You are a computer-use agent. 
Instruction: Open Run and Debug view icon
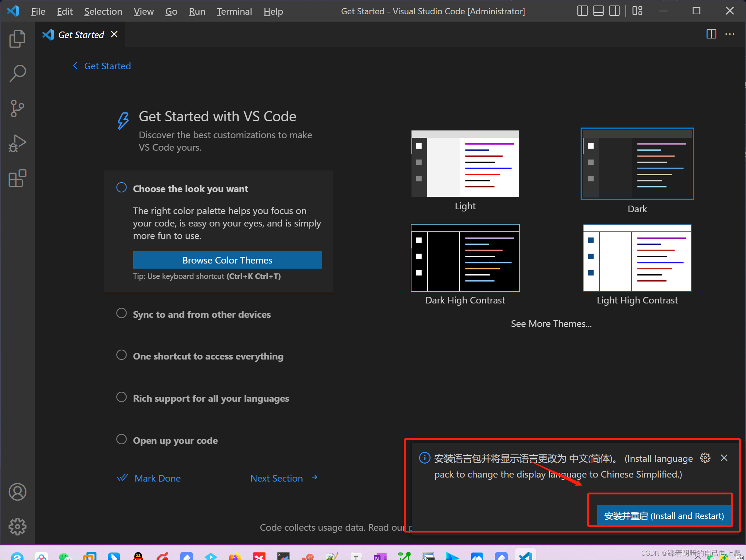coord(17,143)
